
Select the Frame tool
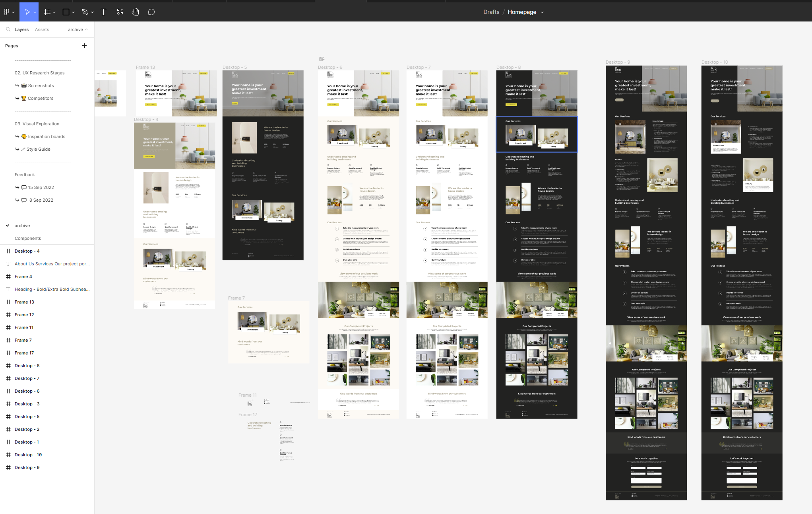47,12
